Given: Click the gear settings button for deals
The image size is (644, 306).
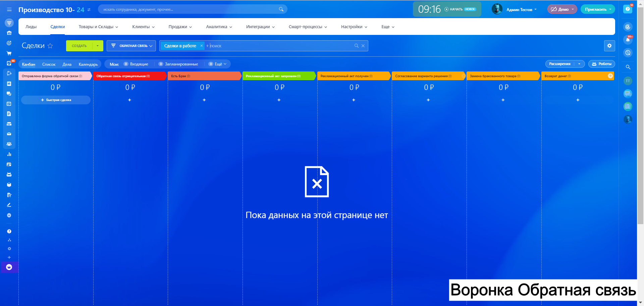Looking at the screenshot, I should click(609, 46).
